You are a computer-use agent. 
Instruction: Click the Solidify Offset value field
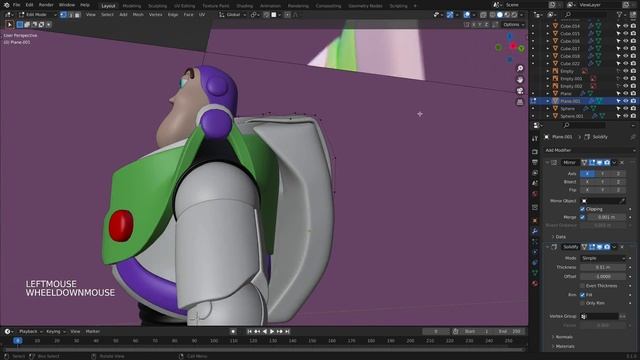(x=603, y=276)
